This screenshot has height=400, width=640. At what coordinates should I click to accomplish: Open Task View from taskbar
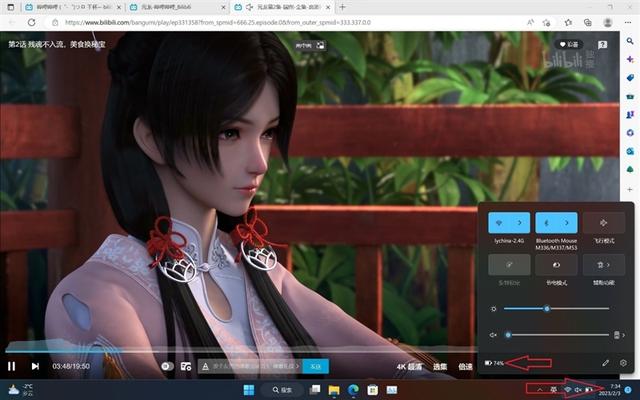(314, 390)
